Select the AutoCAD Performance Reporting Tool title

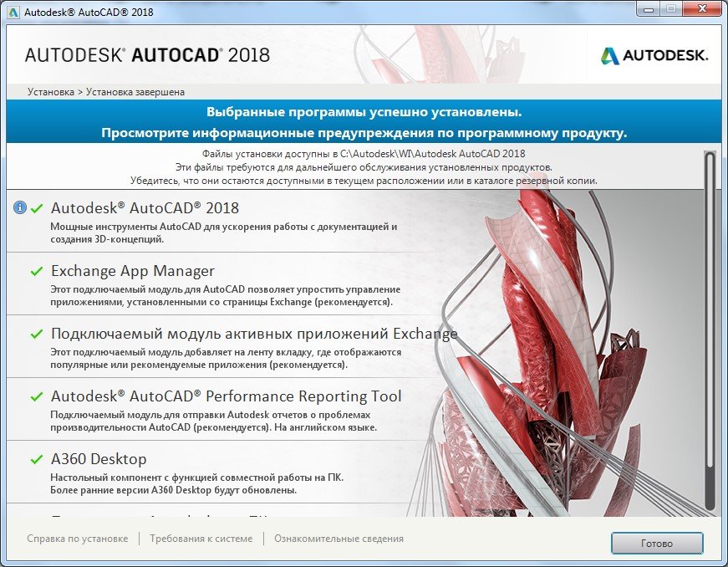point(227,396)
